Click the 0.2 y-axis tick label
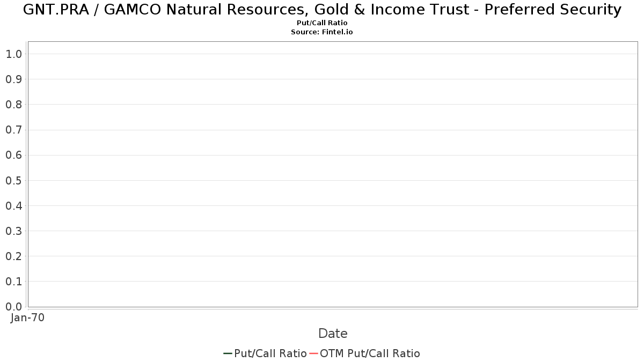This screenshot has height=362, width=644. coord(13,256)
